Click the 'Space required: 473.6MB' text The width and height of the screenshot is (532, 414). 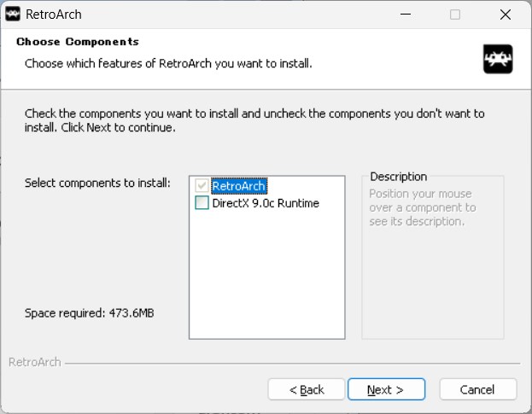coord(89,313)
